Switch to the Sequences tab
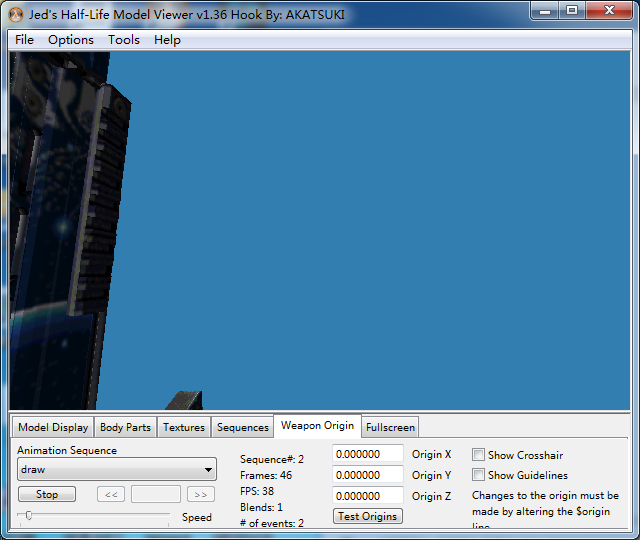 tap(243, 427)
